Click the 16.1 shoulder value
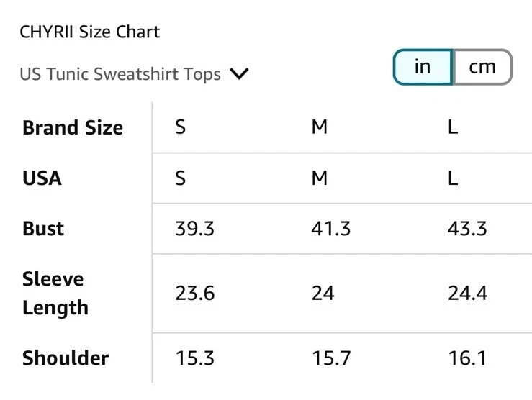Viewport: 532px width, 400px height. click(467, 358)
